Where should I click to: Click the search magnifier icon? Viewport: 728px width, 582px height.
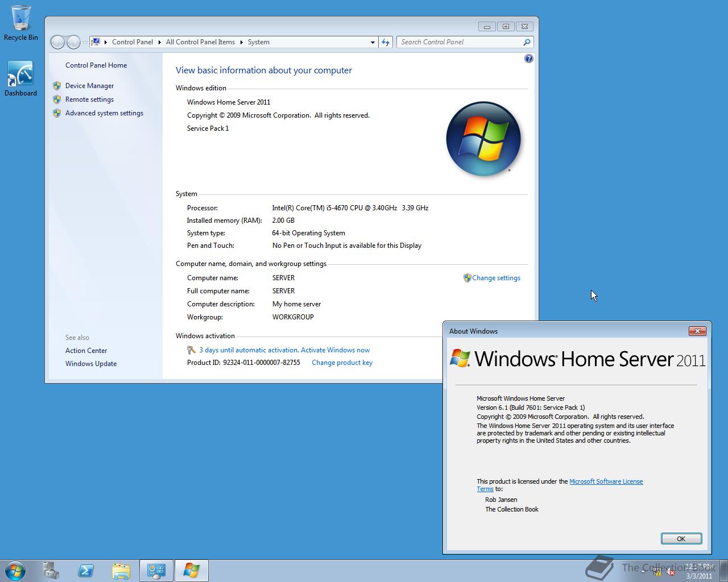[527, 42]
